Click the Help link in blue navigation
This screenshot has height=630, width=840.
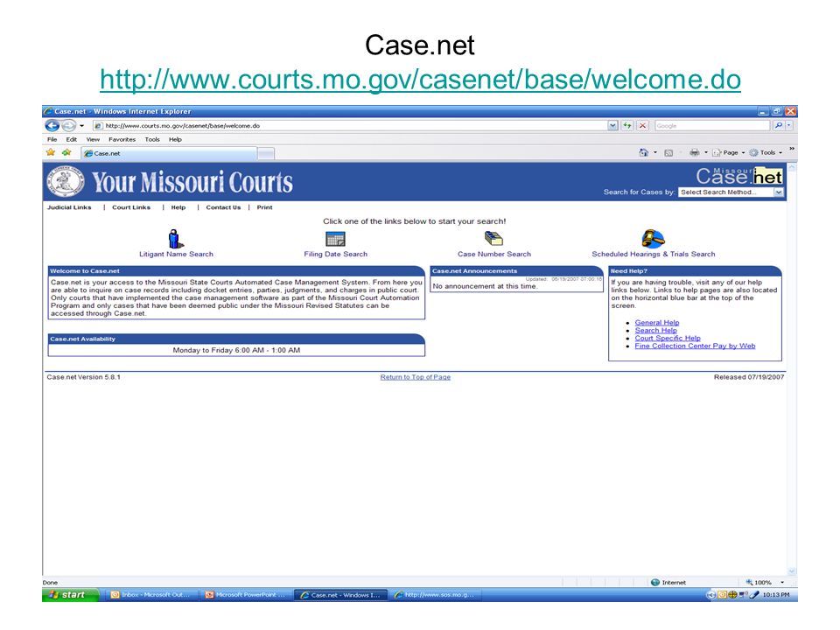point(178,207)
